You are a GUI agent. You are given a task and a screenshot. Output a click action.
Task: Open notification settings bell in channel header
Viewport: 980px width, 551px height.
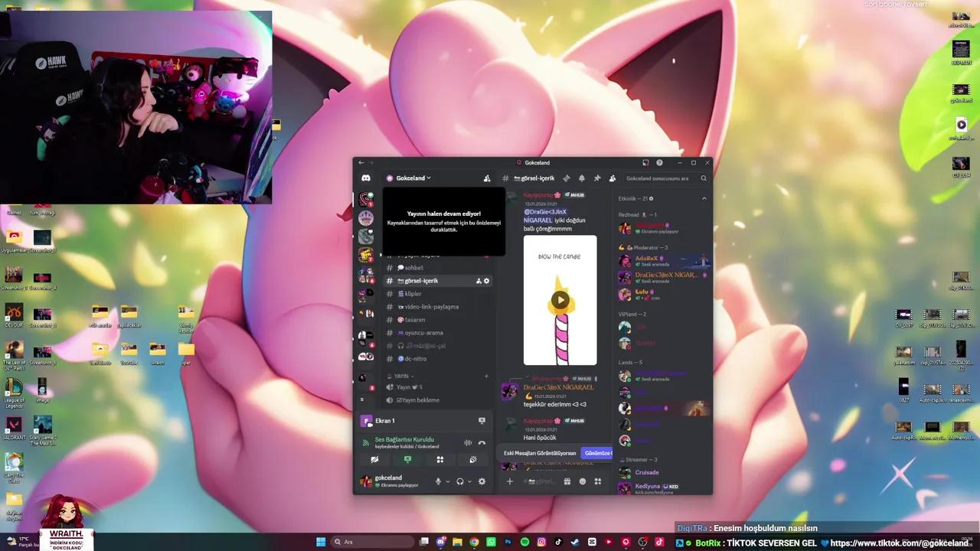tap(582, 178)
